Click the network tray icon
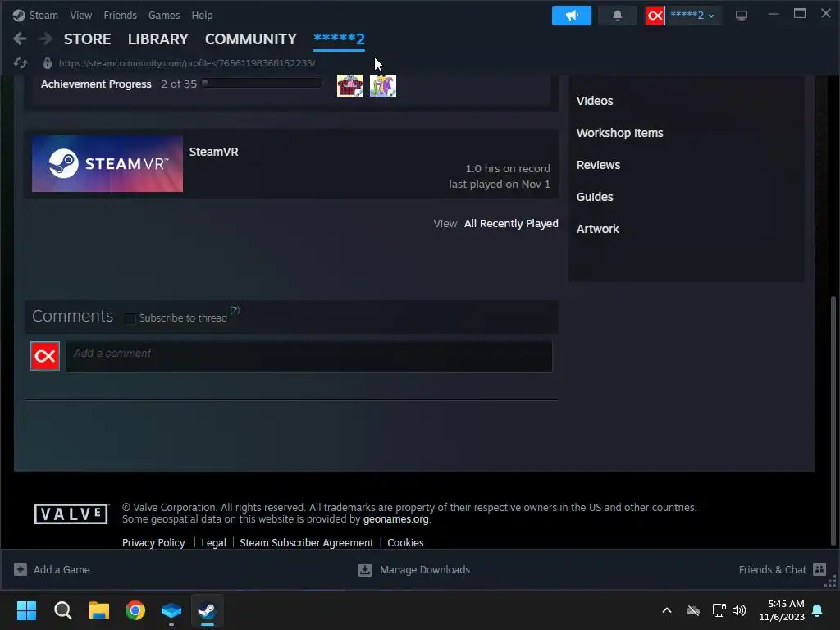This screenshot has width=840, height=630. point(719,610)
